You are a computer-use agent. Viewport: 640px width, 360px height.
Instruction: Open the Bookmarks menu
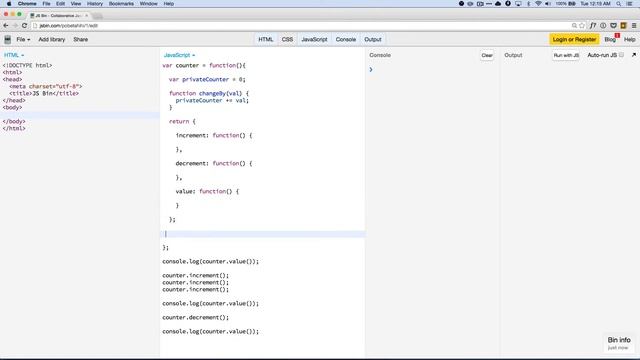coord(121,4)
